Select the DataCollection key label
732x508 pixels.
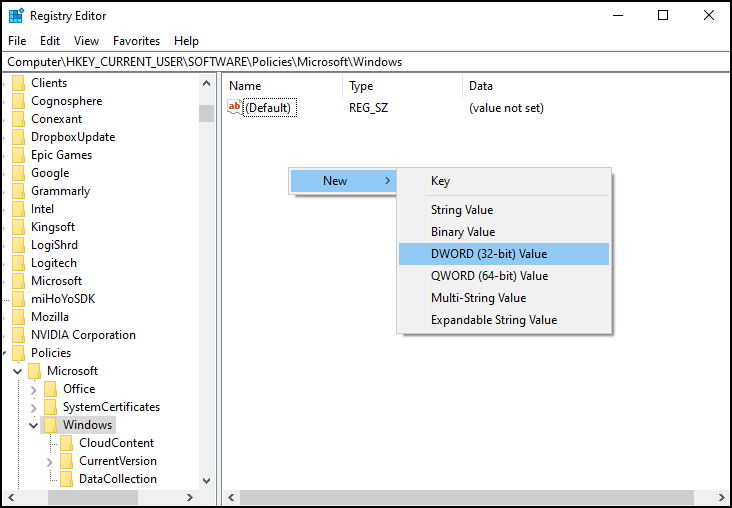click(118, 479)
